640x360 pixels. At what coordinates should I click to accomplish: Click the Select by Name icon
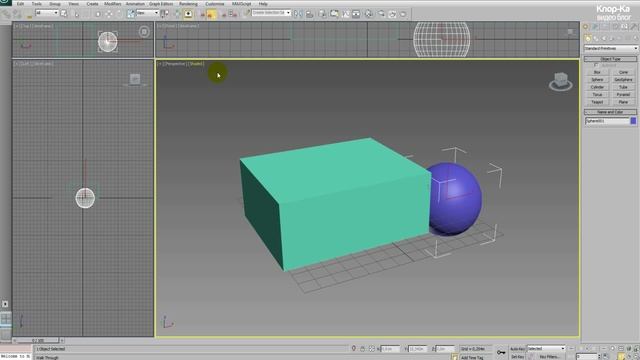click(x=64, y=14)
